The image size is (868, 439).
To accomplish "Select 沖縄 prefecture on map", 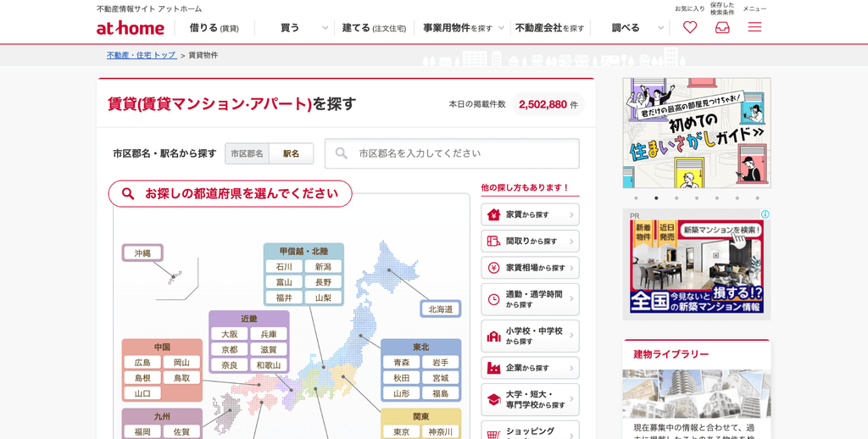I will click(x=142, y=253).
